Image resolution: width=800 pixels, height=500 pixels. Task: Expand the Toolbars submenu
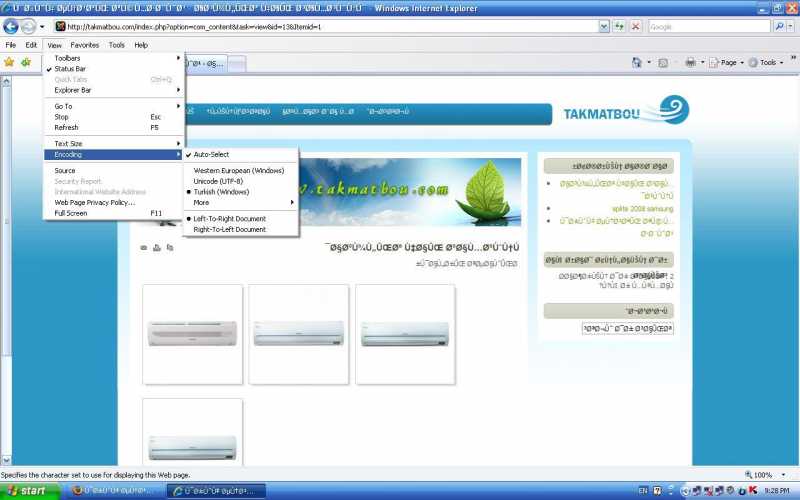pyautogui.click(x=113, y=58)
